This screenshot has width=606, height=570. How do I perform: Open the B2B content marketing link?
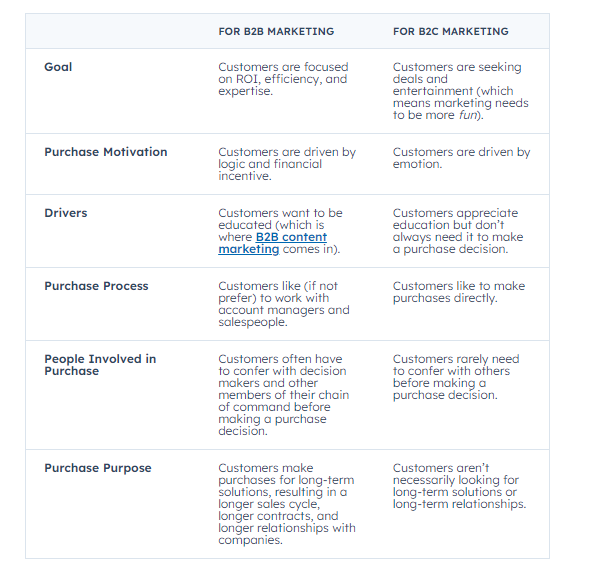272,243
